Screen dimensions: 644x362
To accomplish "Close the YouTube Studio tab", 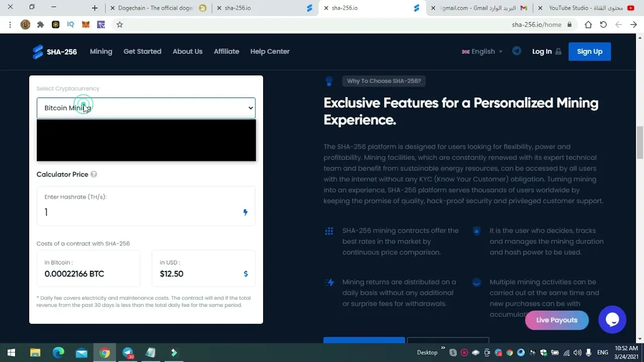I will click(540, 8).
